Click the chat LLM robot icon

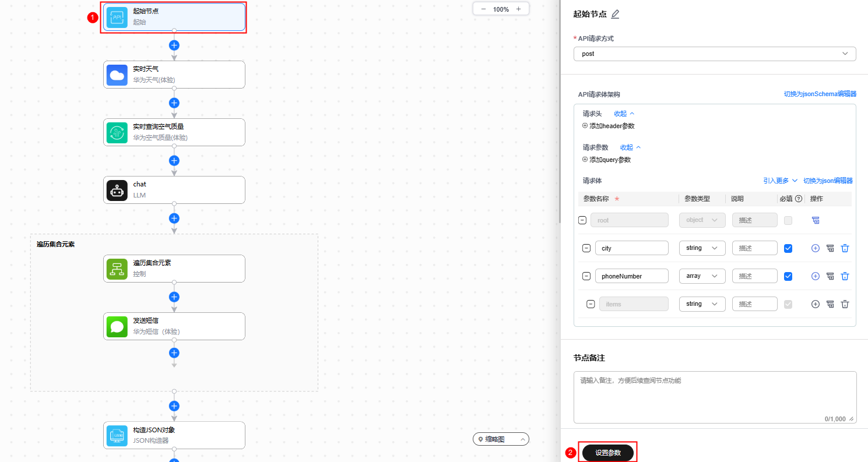pos(117,190)
